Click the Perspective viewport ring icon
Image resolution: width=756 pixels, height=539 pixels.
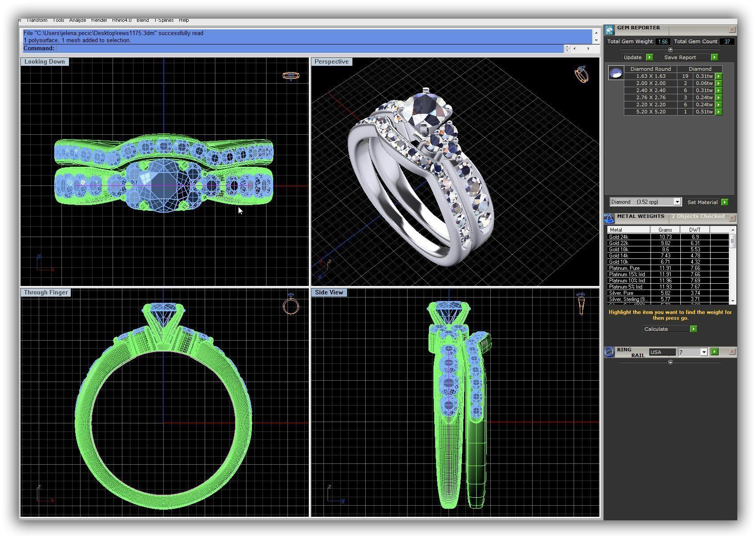coord(582,74)
